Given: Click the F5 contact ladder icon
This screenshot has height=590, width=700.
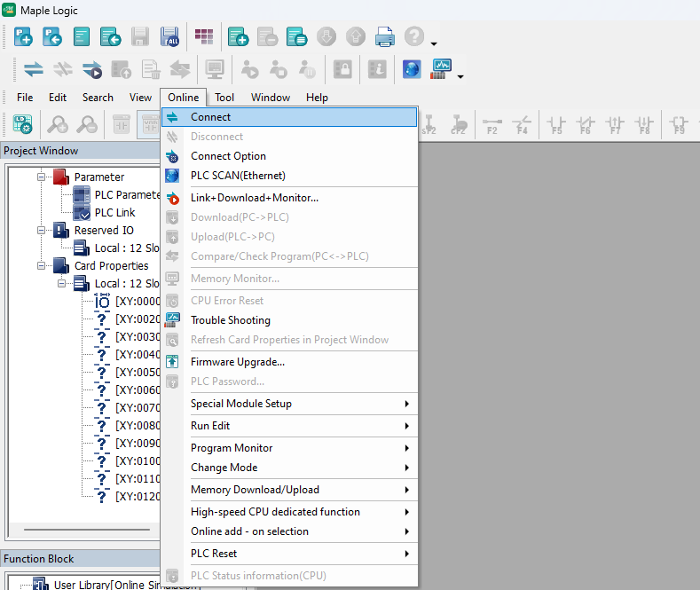Looking at the screenshot, I should coord(556,125).
